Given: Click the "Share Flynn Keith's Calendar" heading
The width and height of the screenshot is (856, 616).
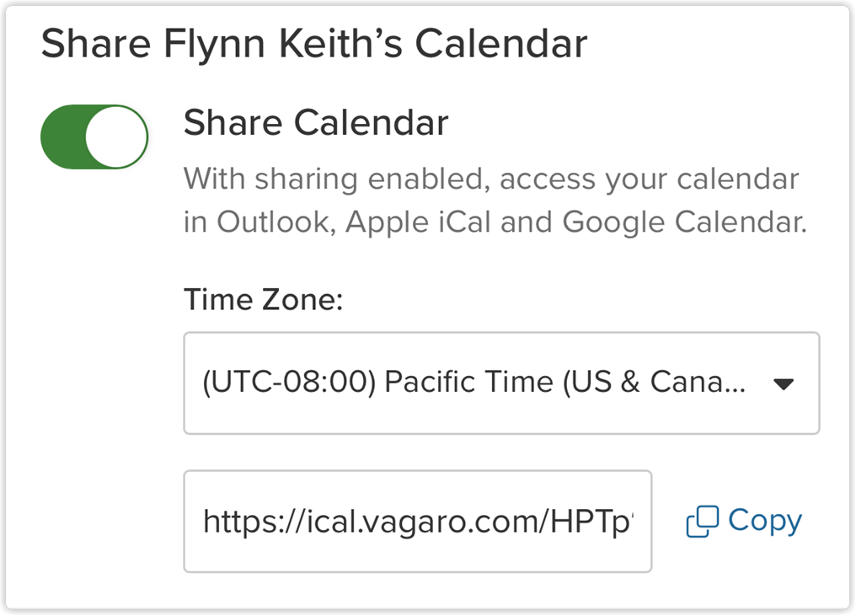Looking at the screenshot, I should click(313, 44).
